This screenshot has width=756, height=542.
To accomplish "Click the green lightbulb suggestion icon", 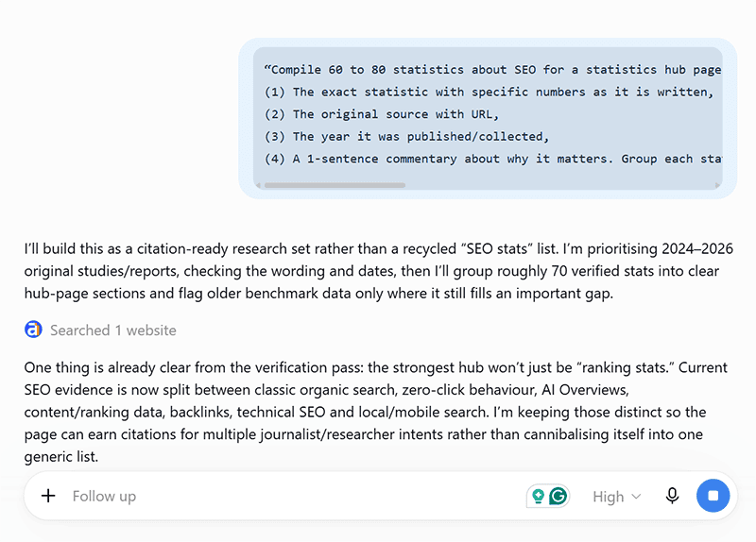I will 538,496.
